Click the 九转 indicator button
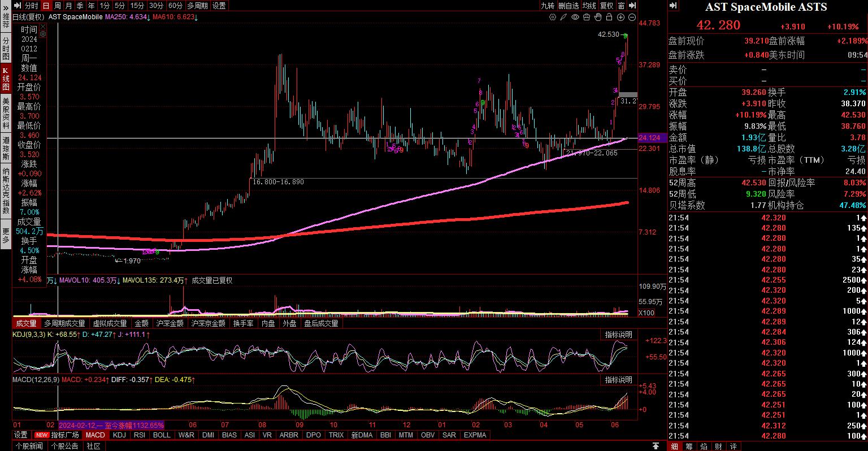 click(x=548, y=6)
